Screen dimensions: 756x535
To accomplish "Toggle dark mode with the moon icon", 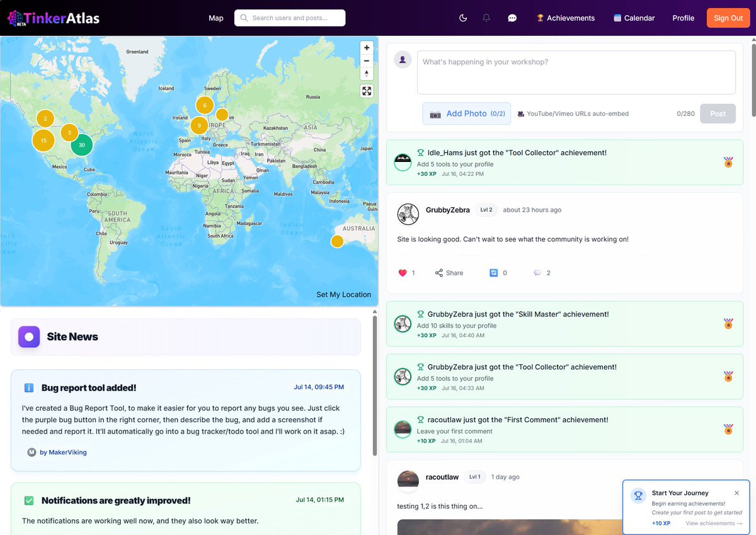I will coord(463,18).
